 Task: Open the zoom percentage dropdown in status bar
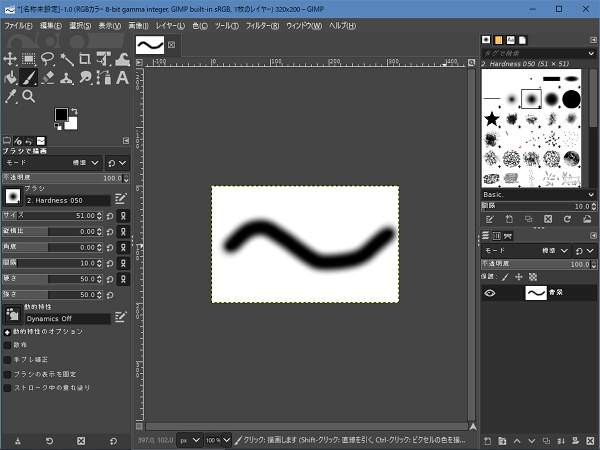coord(217,439)
